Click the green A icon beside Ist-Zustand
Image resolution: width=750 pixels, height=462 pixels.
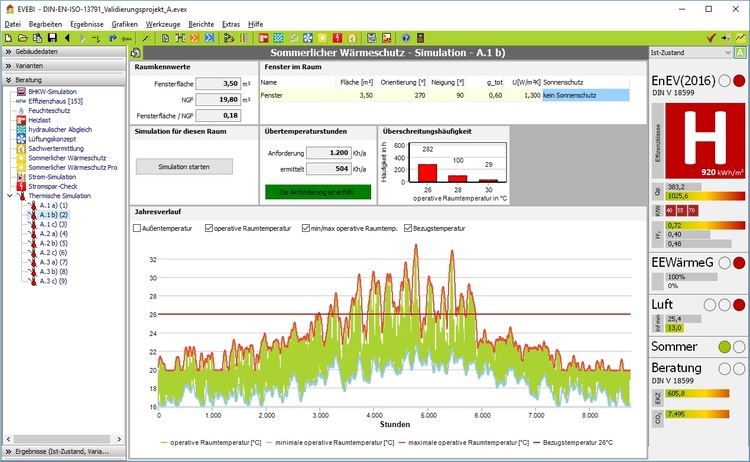[x=740, y=53]
